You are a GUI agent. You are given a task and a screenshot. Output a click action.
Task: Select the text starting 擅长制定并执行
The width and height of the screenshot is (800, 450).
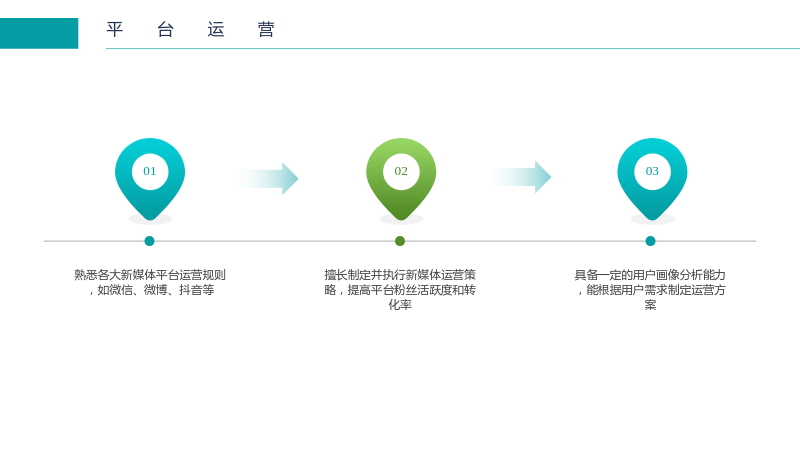coord(400,290)
